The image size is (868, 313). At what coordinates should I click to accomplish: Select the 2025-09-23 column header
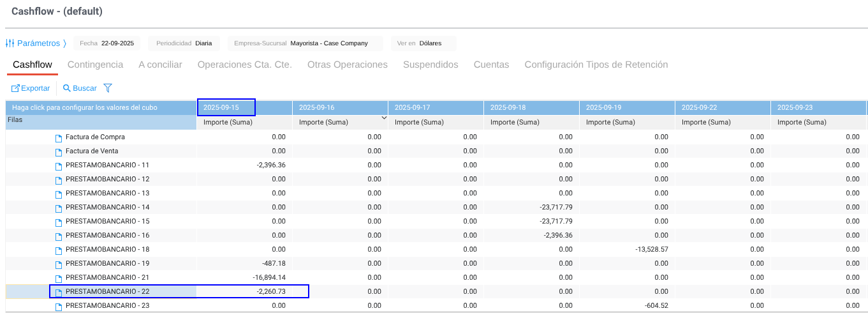[819, 107]
